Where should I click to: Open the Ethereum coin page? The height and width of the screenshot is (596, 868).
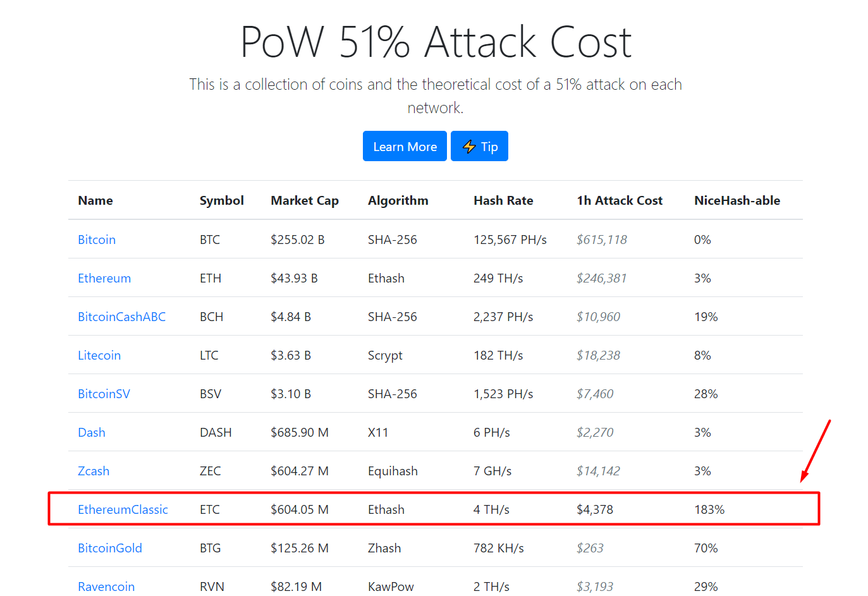point(104,278)
